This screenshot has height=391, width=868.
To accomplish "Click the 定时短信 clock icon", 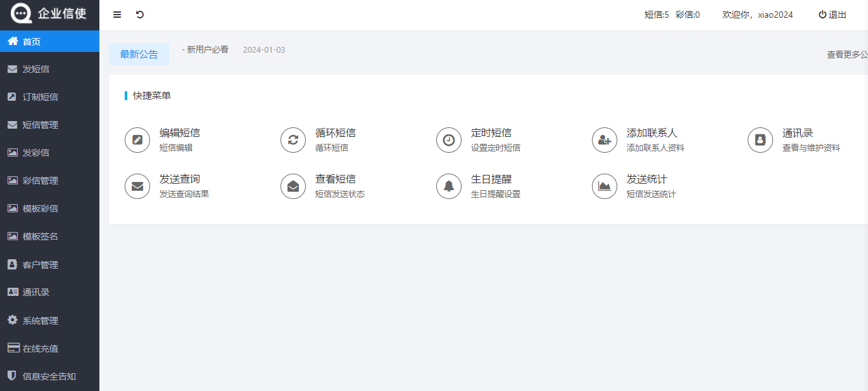I will click(x=449, y=140).
